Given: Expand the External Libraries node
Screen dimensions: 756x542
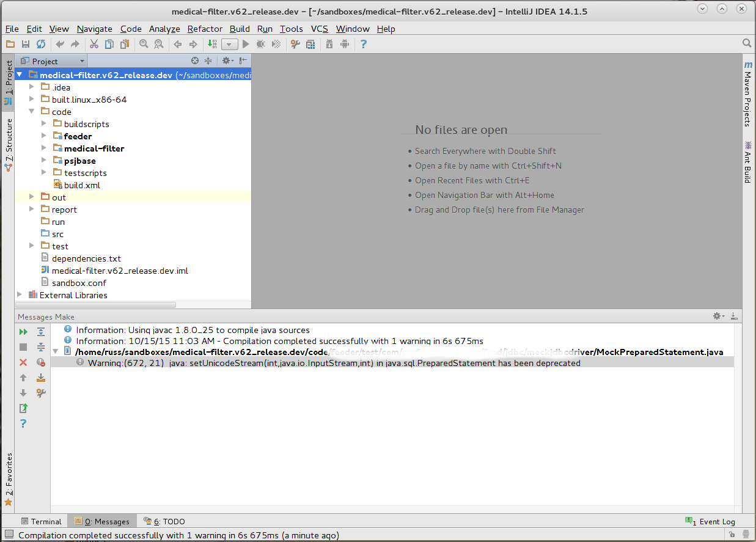Looking at the screenshot, I should [x=20, y=295].
